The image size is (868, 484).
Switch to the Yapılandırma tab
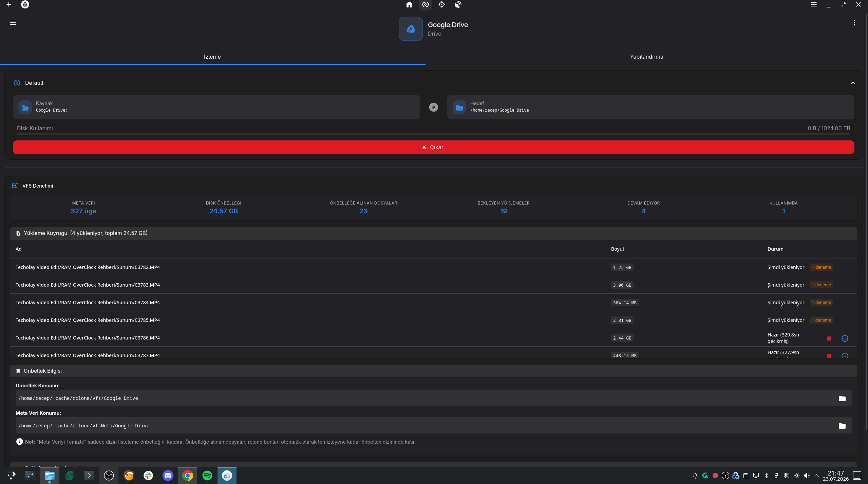click(646, 57)
